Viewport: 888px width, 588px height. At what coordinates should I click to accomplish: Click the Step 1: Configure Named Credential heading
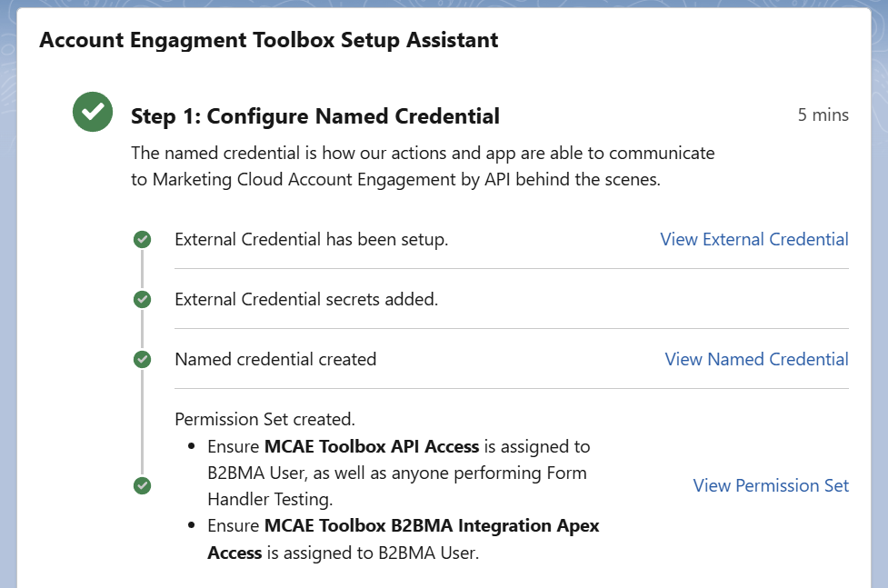tap(315, 116)
